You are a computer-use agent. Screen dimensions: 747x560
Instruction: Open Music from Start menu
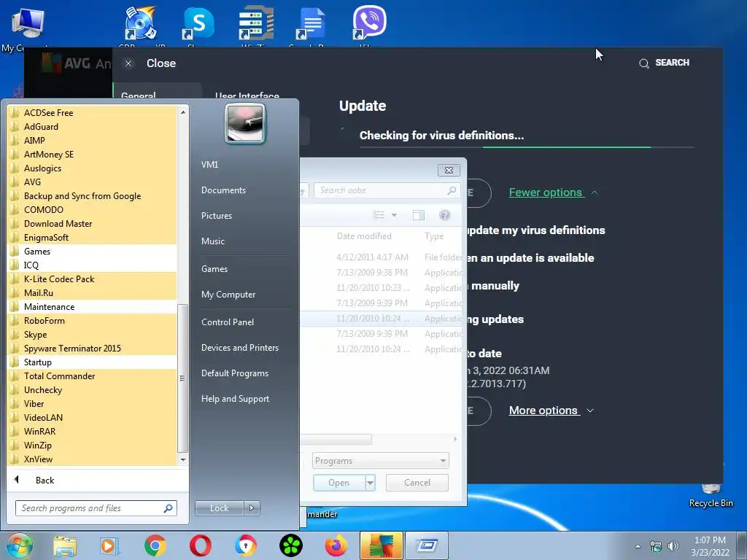(x=212, y=241)
